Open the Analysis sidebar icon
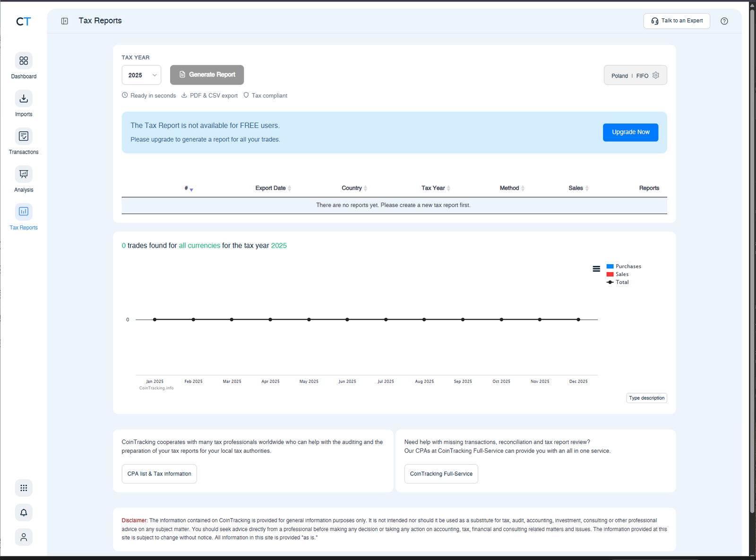 pyautogui.click(x=24, y=174)
